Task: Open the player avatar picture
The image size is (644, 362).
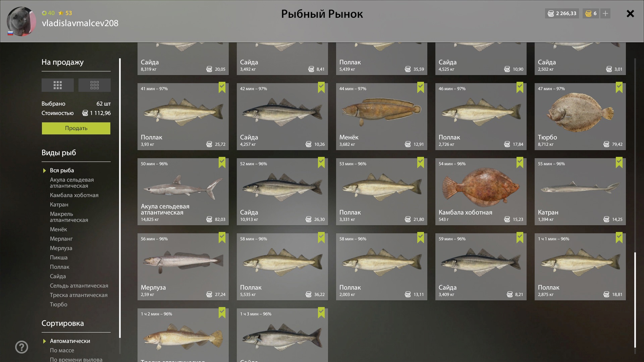Action: click(21, 21)
